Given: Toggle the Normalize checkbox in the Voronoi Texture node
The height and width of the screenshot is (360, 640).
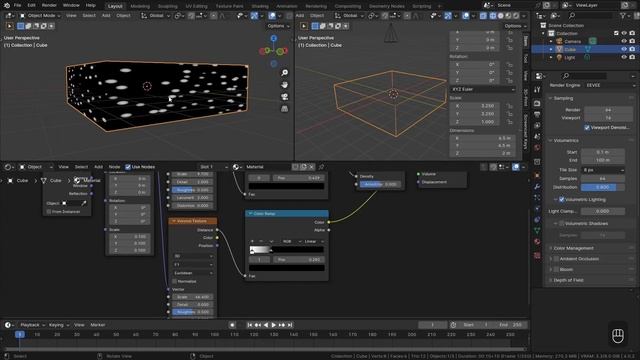Looking at the screenshot, I should [175, 282].
